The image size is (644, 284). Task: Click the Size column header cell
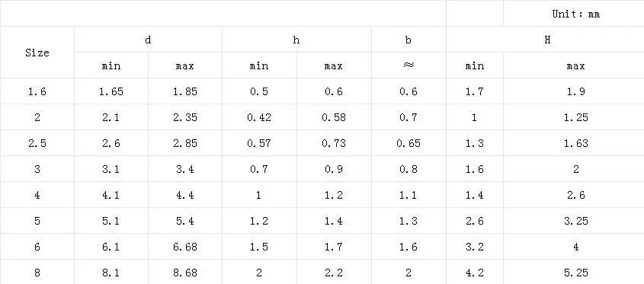(x=37, y=53)
